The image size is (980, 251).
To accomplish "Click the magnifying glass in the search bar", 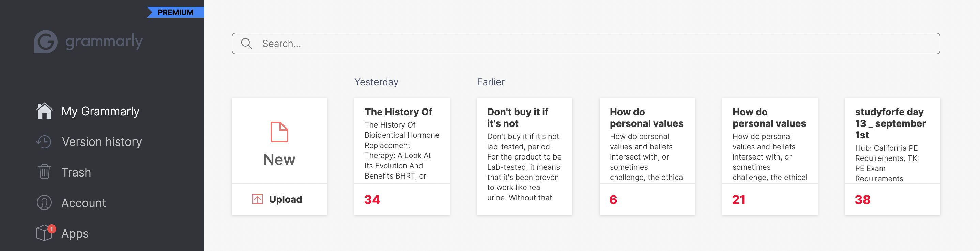I will (x=246, y=43).
